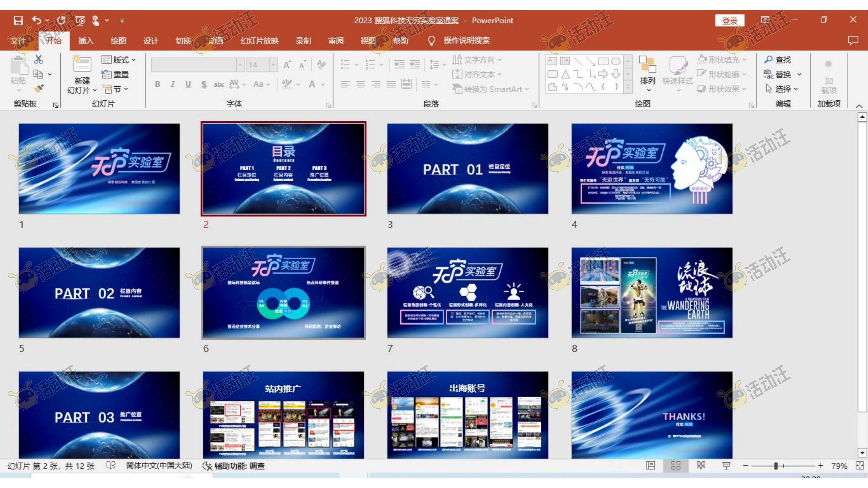Pick the rectangle shape in the shapes gallery
This screenshot has width=868, height=488.
point(603,61)
